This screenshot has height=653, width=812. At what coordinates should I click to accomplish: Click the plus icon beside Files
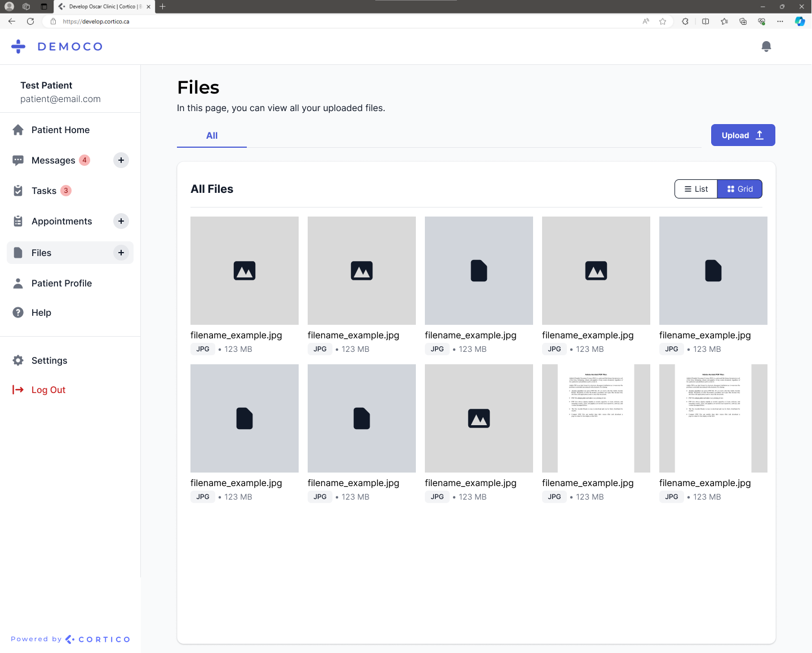click(x=121, y=253)
